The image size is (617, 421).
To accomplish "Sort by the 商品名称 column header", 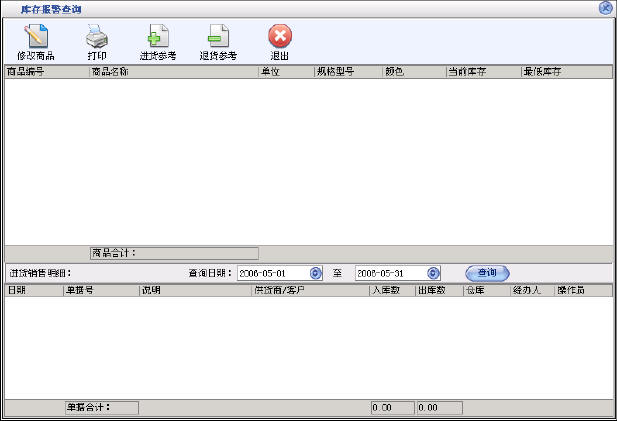I will [x=172, y=72].
